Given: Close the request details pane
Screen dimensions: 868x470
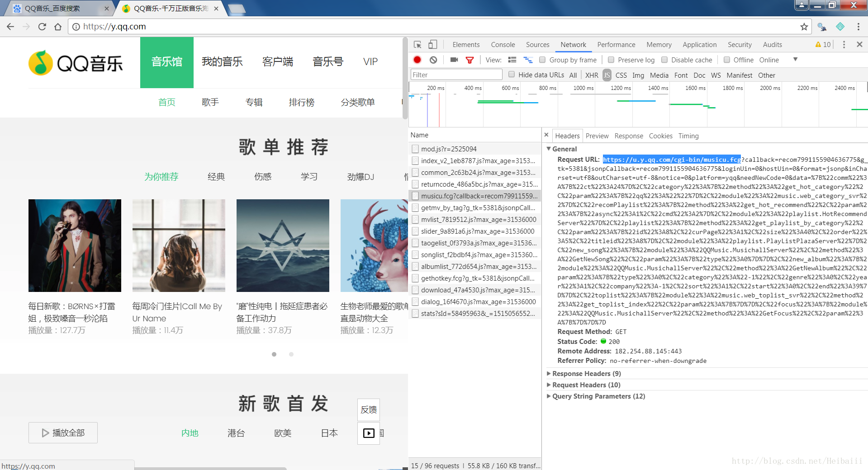Looking at the screenshot, I should coord(546,135).
